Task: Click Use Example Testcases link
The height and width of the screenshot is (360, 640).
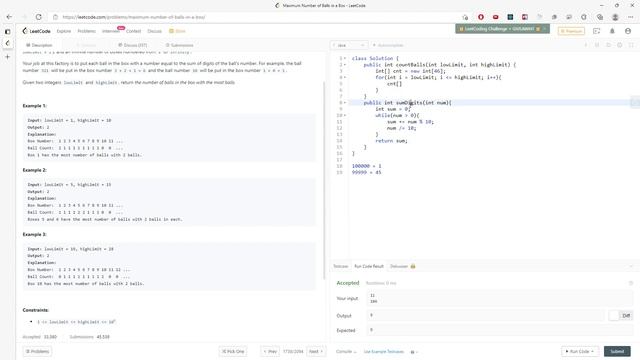Action: coord(384,352)
